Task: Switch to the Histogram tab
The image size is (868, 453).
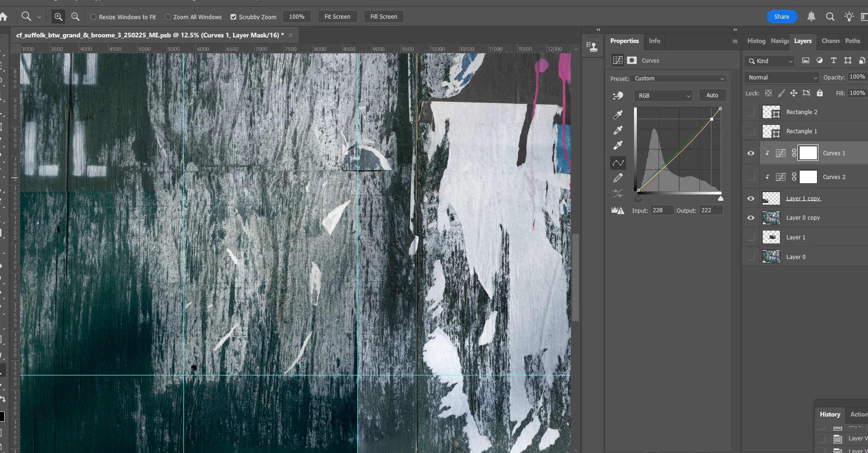Action: coord(756,41)
